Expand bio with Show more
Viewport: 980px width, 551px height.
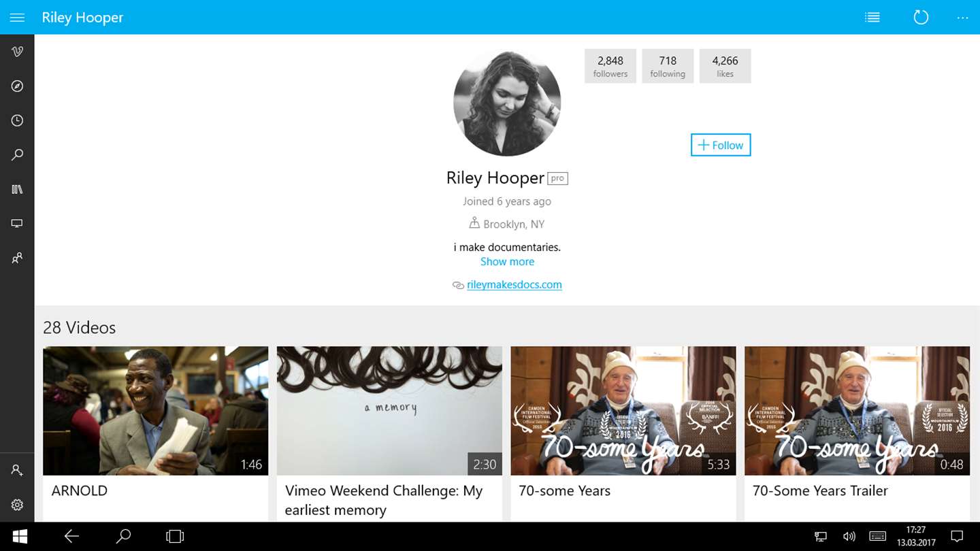[x=507, y=262]
